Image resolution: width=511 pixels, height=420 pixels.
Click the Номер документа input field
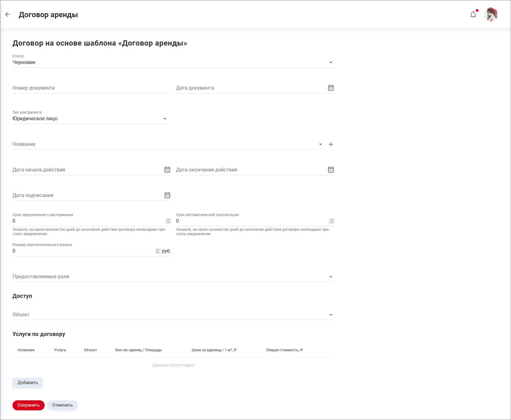tap(92, 88)
